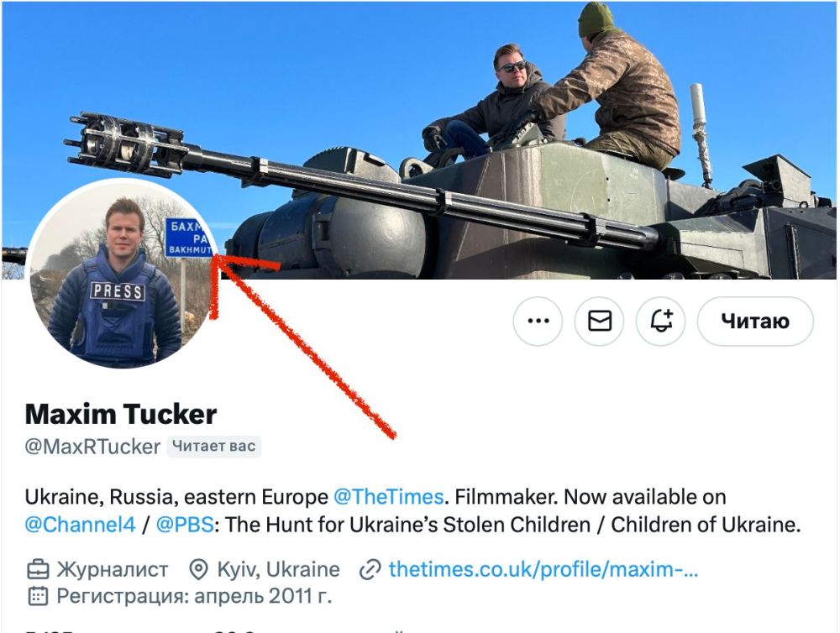Select the Журналист category label
Screen dimensions: 840x633
tap(113, 570)
